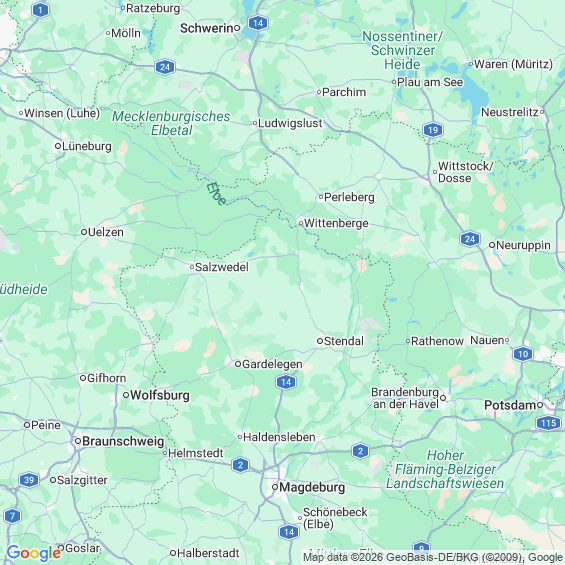Select the Wolfsburg city label
The width and height of the screenshot is (565, 565).
point(160,395)
